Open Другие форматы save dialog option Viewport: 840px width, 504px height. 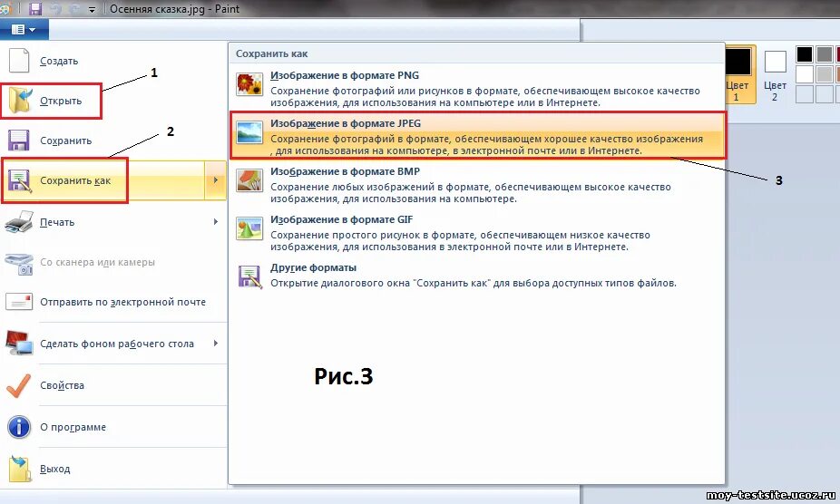click(x=477, y=276)
